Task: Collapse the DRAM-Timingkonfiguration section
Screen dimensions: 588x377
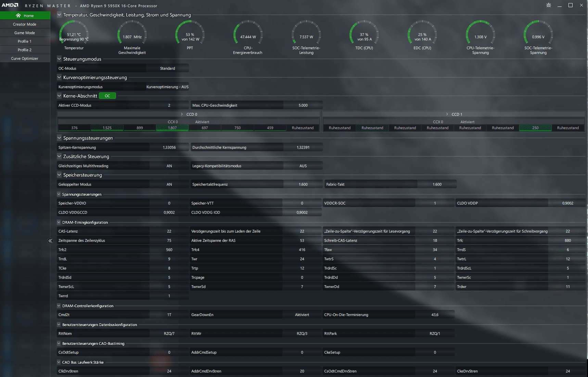Action: tap(59, 222)
